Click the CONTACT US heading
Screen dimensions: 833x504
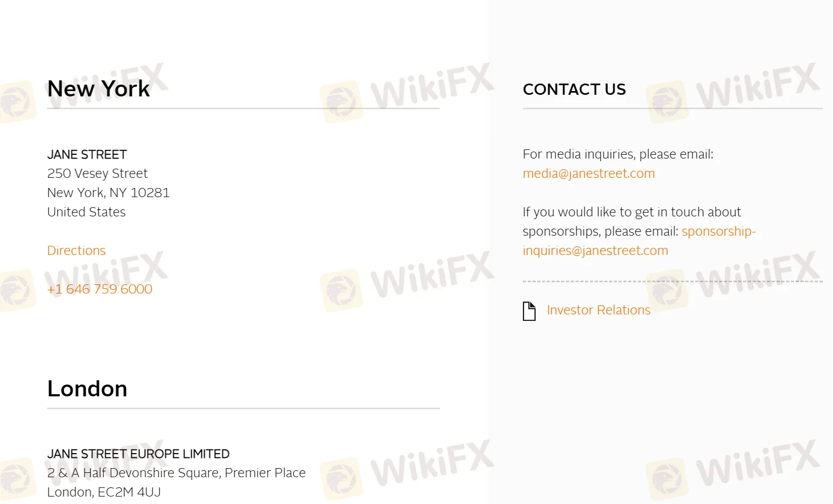point(574,89)
